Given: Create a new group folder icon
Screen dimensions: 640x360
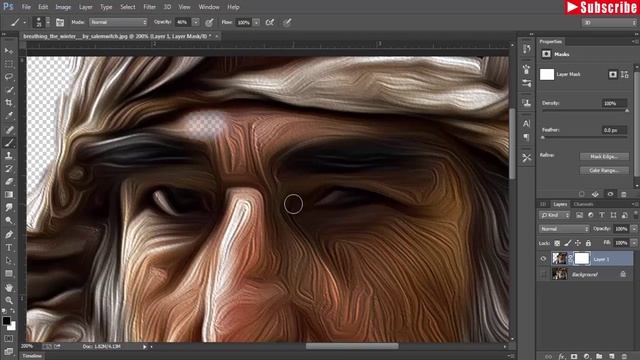Looking at the screenshot, I should point(599,356).
